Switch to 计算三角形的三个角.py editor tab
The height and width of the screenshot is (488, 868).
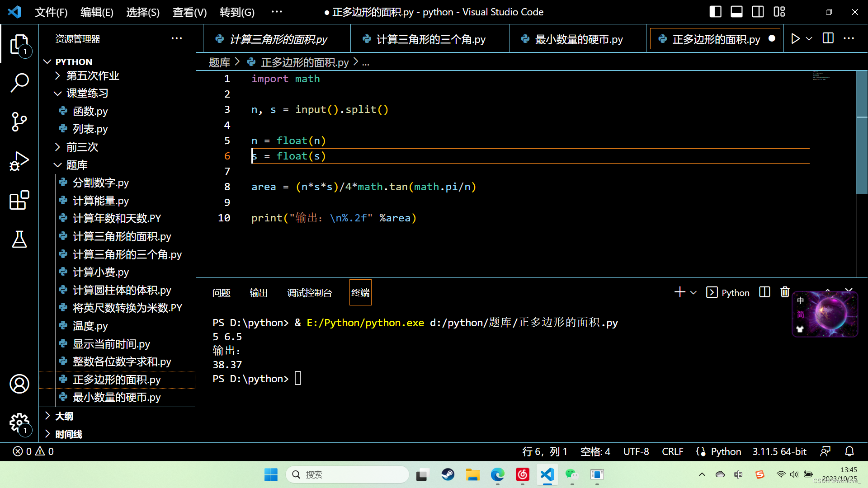point(430,39)
